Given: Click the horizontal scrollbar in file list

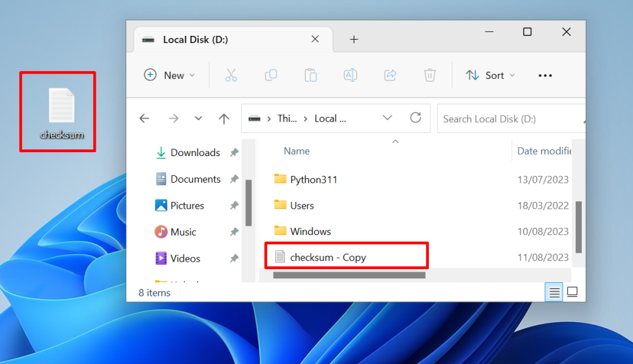Looking at the screenshot, I should pos(349,275).
